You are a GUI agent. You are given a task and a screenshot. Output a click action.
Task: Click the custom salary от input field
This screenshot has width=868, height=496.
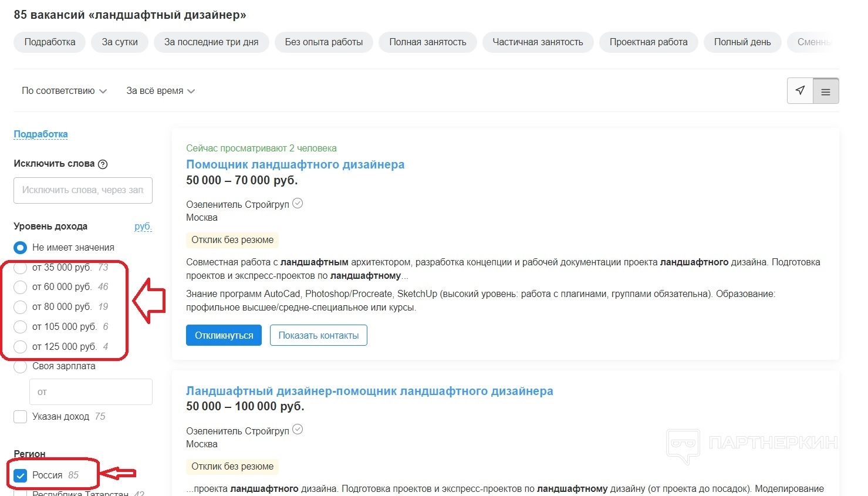[x=91, y=392]
